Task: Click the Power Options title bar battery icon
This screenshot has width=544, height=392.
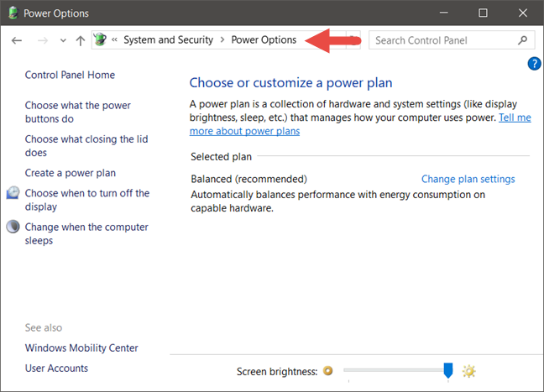Action: [x=12, y=13]
